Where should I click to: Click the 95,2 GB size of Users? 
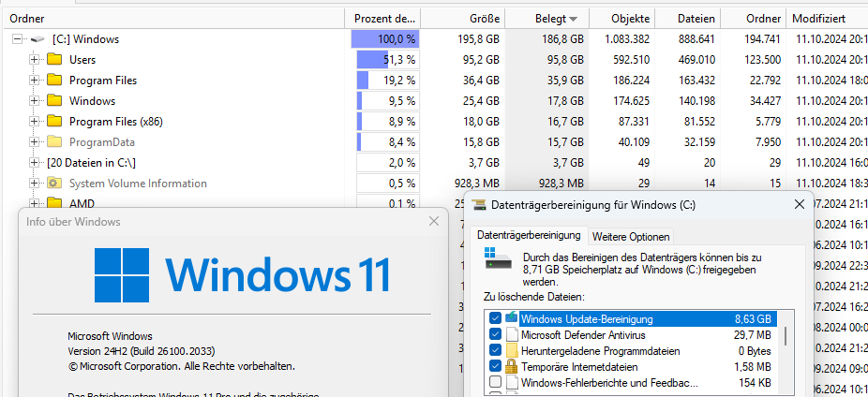(481, 60)
